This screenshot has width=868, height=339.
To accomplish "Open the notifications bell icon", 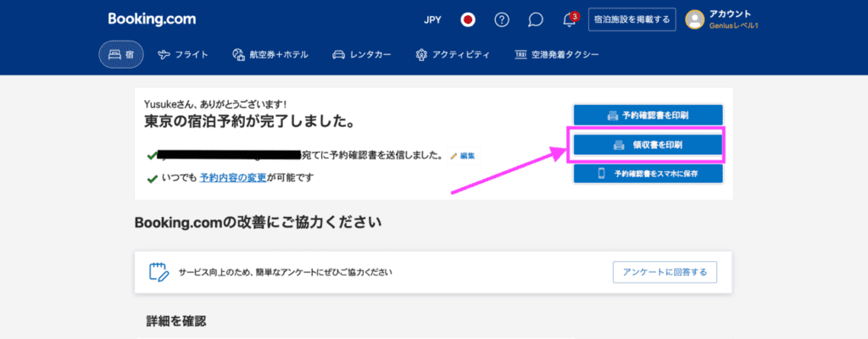I will tap(570, 19).
